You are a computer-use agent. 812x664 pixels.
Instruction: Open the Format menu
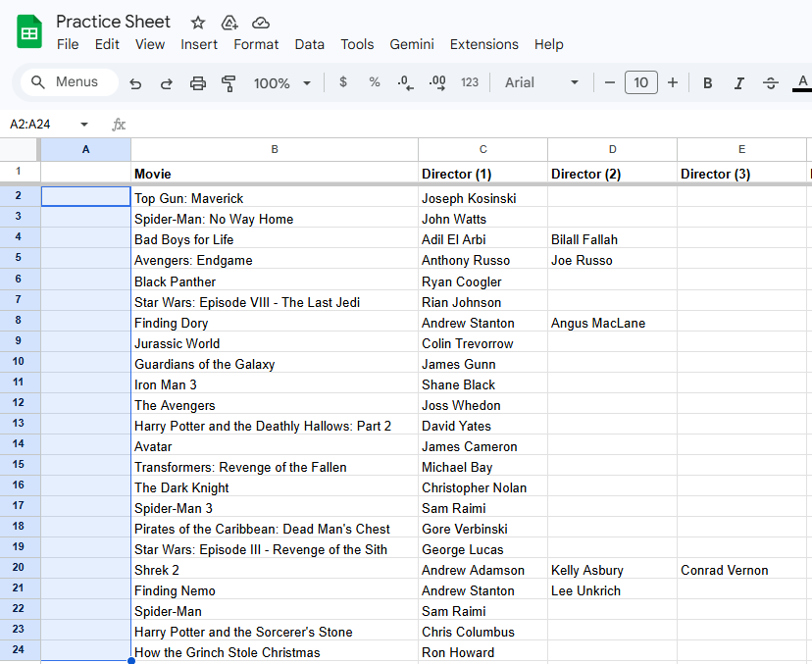point(256,44)
